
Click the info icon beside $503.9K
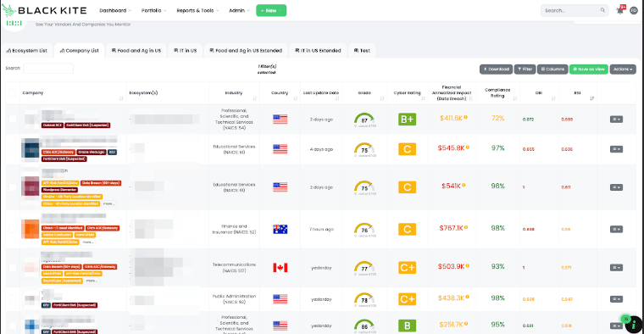click(x=468, y=266)
